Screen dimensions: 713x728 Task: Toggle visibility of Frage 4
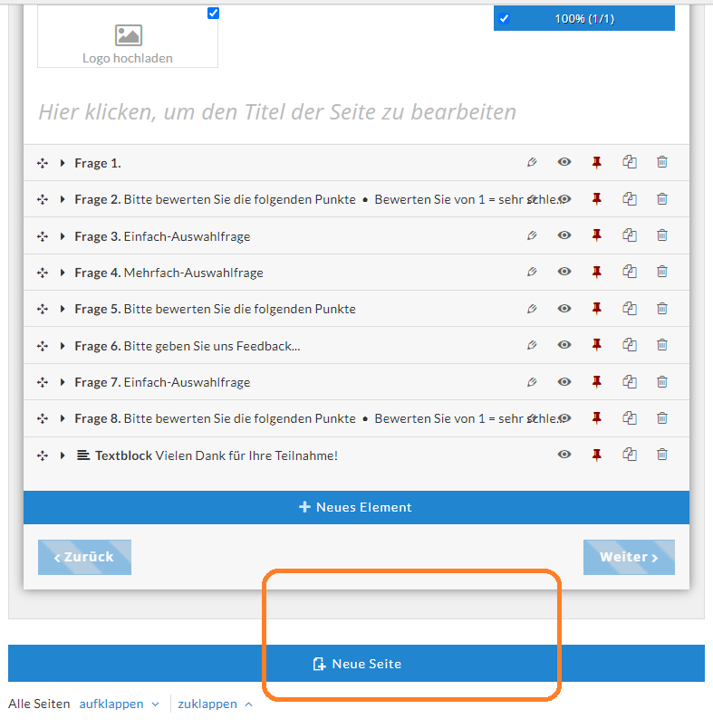click(x=564, y=272)
